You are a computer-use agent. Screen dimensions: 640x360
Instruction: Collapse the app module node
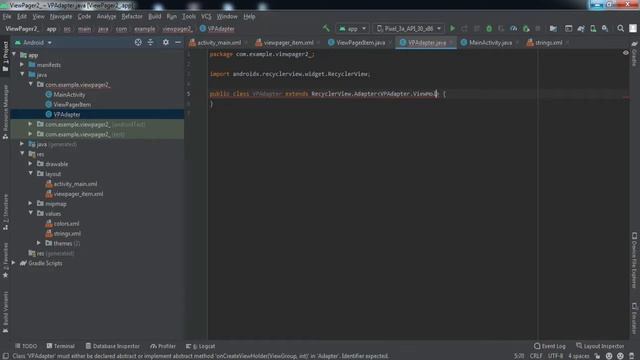(x=14, y=55)
